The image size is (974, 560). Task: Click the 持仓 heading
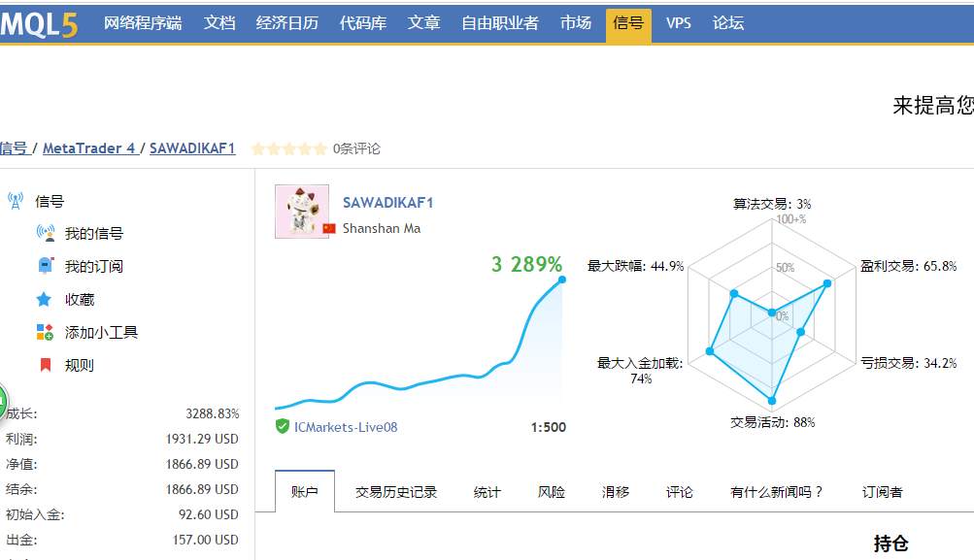click(x=890, y=544)
